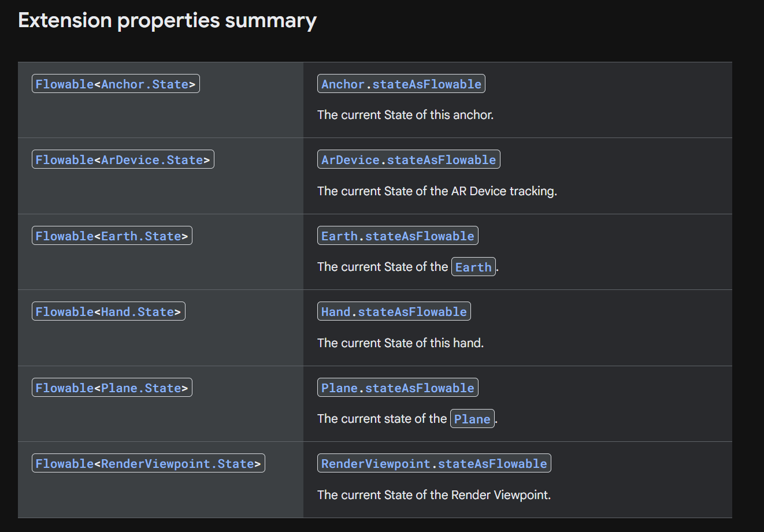Click stateAsFlowable in RenderViewpoint.stateAsFlowable
Image resolution: width=764 pixels, height=532 pixels.
(x=492, y=464)
